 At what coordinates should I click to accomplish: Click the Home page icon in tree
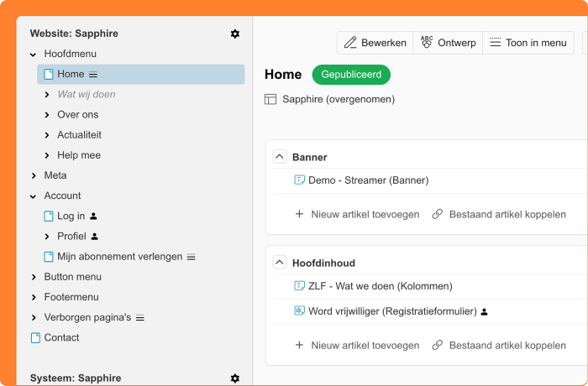pyautogui.click(x=49, y=74)
